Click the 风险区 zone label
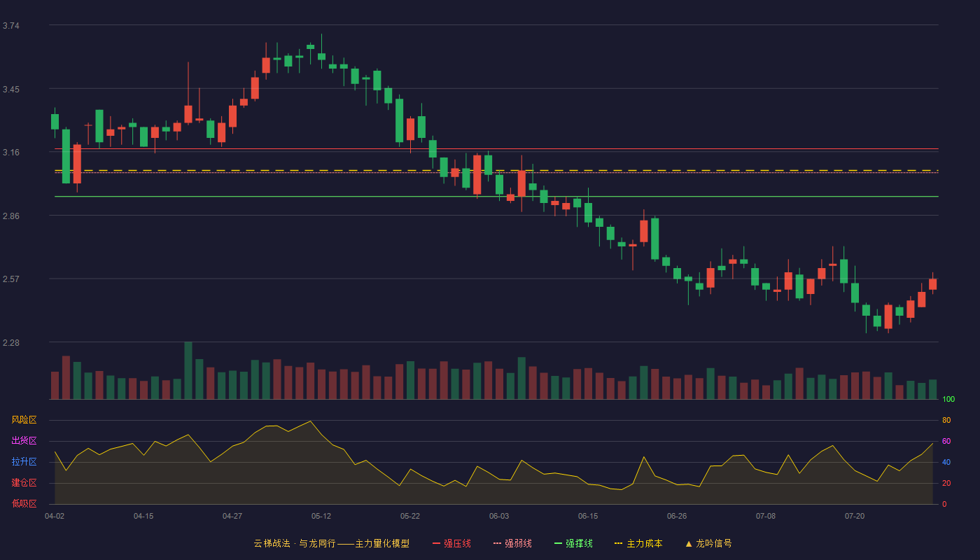The image size is (980, 560). pos(24,420)
